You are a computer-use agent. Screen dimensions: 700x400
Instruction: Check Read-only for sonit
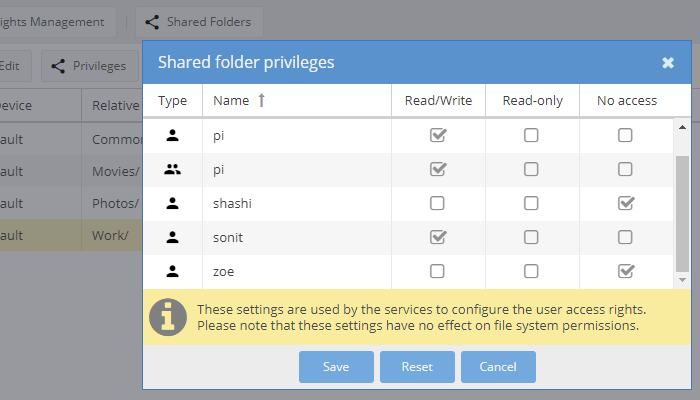[532, 238]
